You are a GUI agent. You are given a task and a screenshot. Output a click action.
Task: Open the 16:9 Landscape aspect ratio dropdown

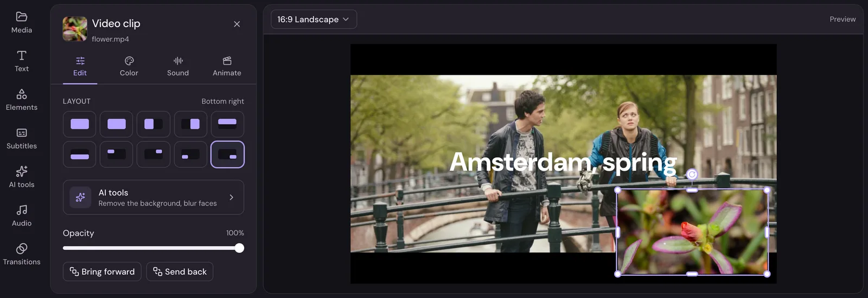pos(314,20)
